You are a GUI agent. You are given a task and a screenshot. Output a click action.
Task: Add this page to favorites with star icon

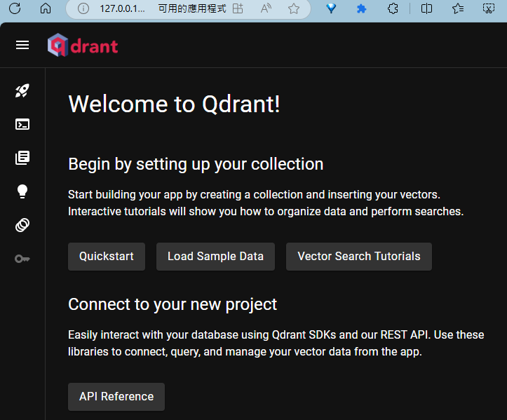point(294,8)
